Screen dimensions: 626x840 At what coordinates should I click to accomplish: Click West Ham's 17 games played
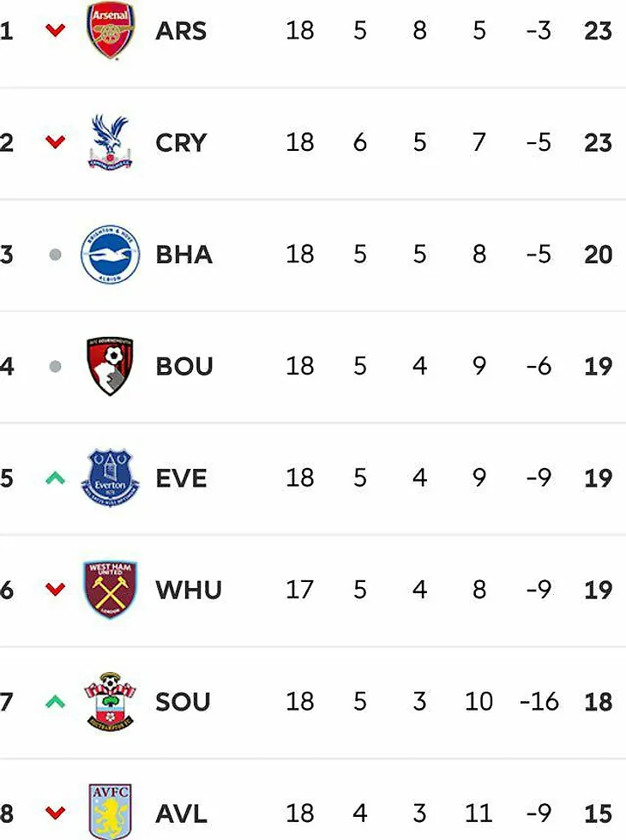pyautogui.click(x=300, y=590)
